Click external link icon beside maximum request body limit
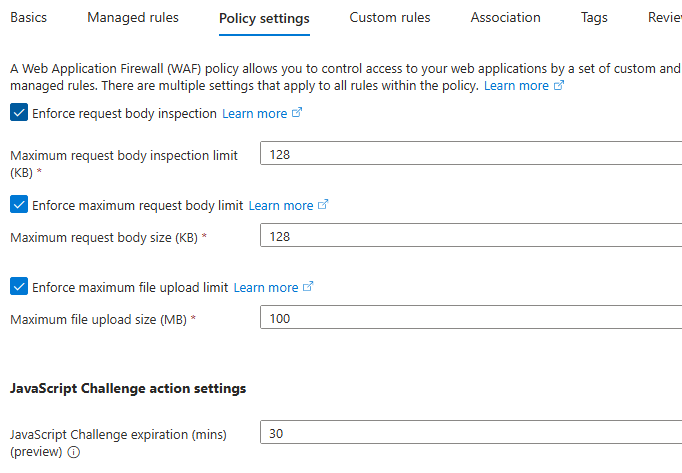The image size is (682, 473). [x=323, y=205]
